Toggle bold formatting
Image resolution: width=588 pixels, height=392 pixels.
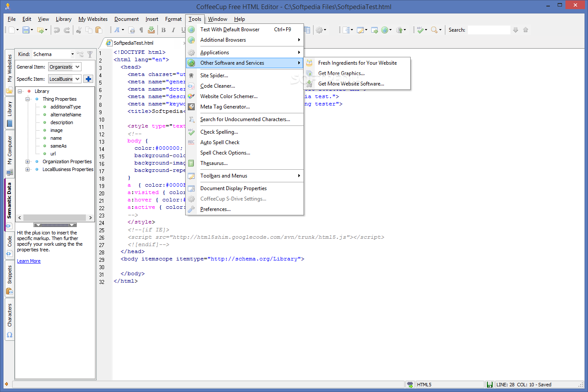tap(163, 30)
